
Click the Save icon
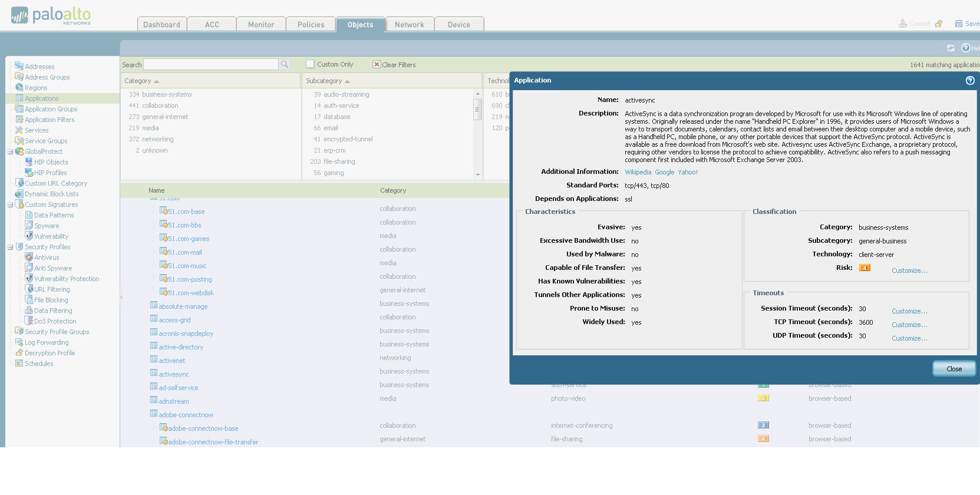(x=959, y=24)
